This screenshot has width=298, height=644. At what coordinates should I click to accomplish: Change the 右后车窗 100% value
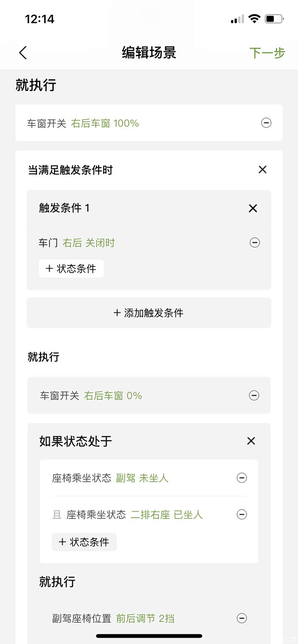tap(105, 123)
